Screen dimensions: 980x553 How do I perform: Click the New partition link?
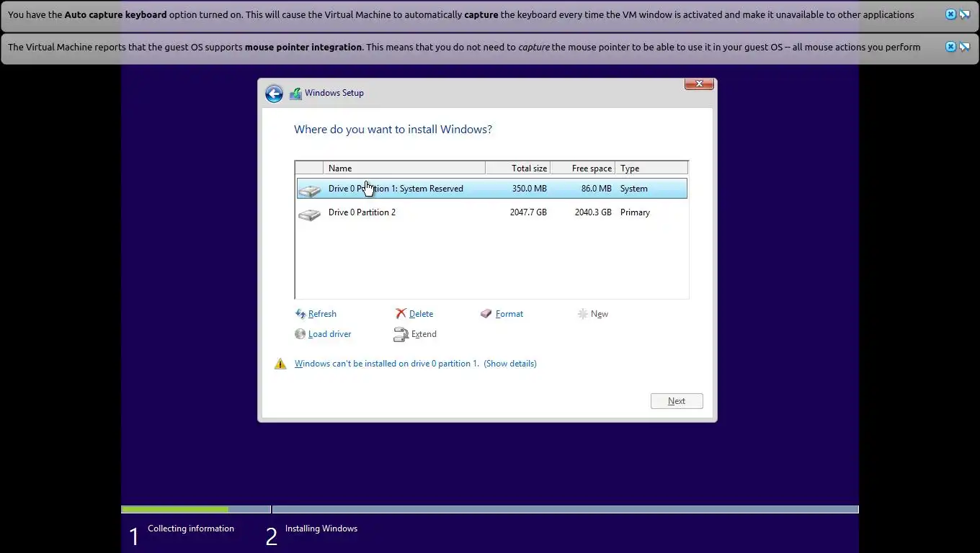click(600, 314)
